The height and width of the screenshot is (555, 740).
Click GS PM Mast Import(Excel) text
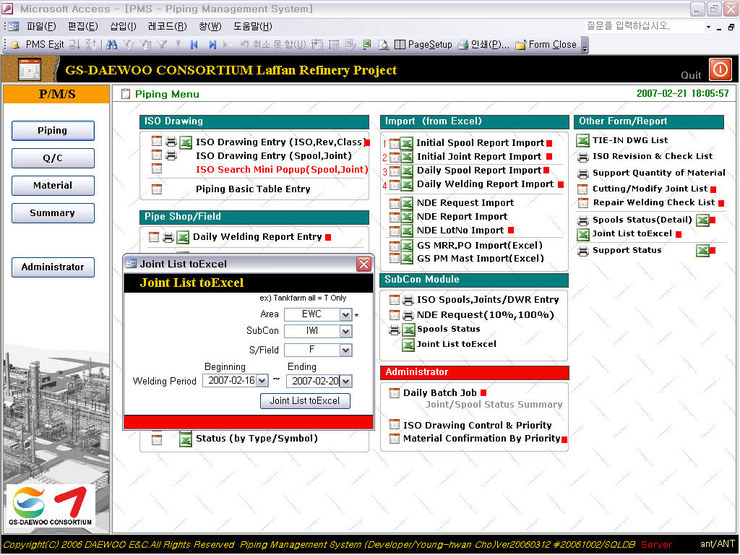480,259
